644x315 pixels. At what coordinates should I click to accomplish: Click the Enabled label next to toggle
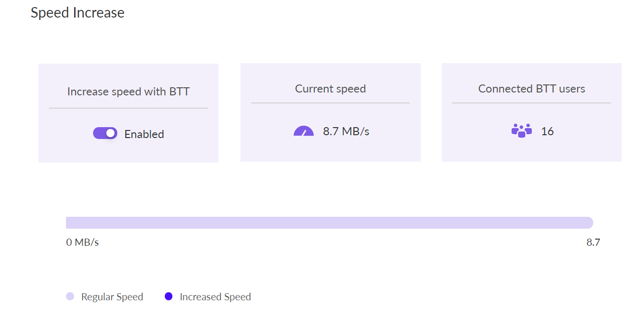tap(144, 134)
